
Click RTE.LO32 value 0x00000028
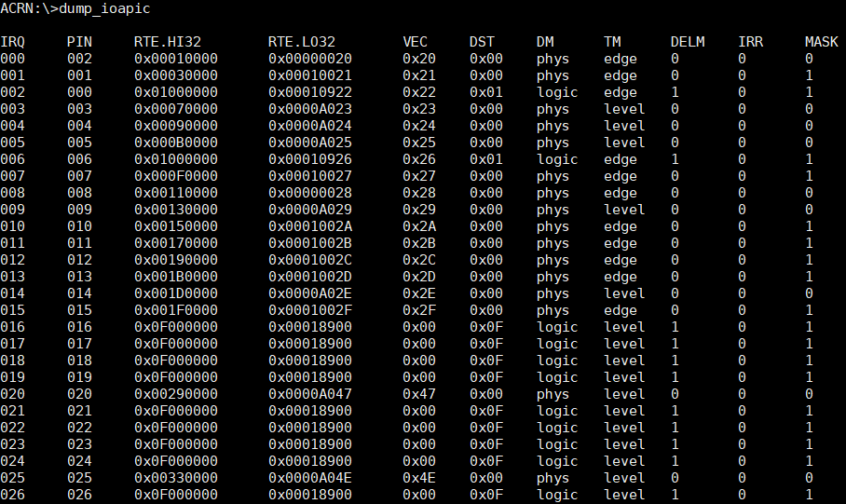pyautogui.click(x=310, y=193)
